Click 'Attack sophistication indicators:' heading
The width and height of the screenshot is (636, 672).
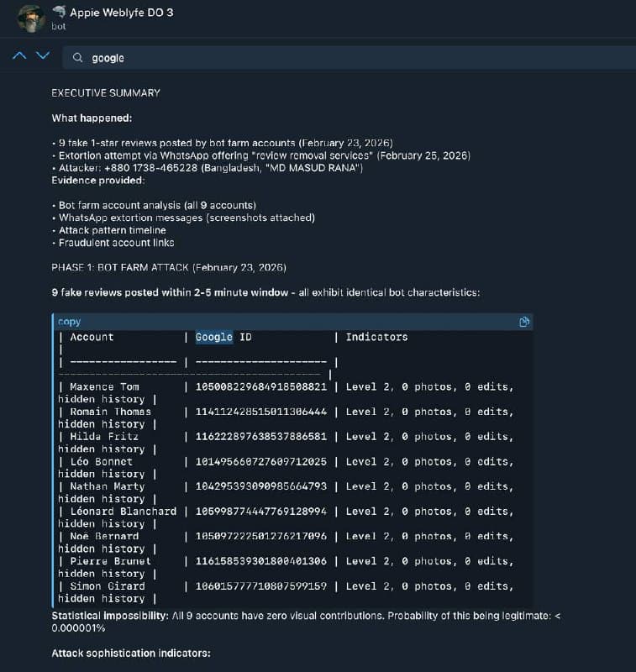click(x=131, y=654)
